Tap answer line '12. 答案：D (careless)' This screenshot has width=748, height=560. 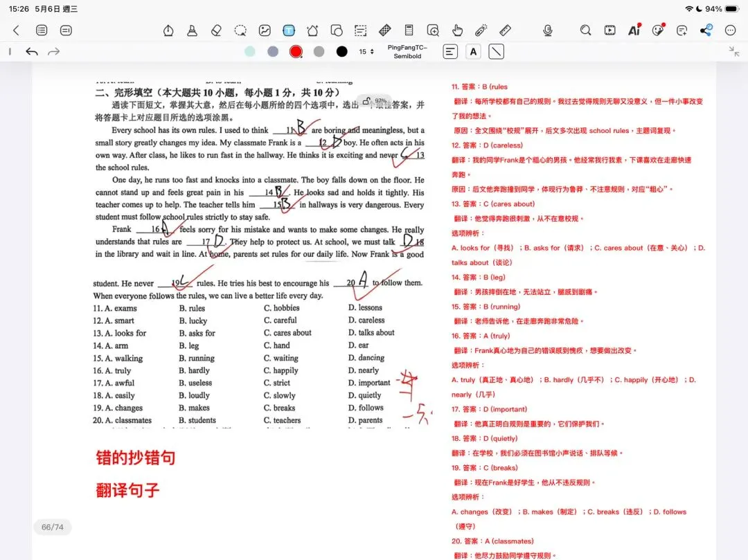[487, 145]
